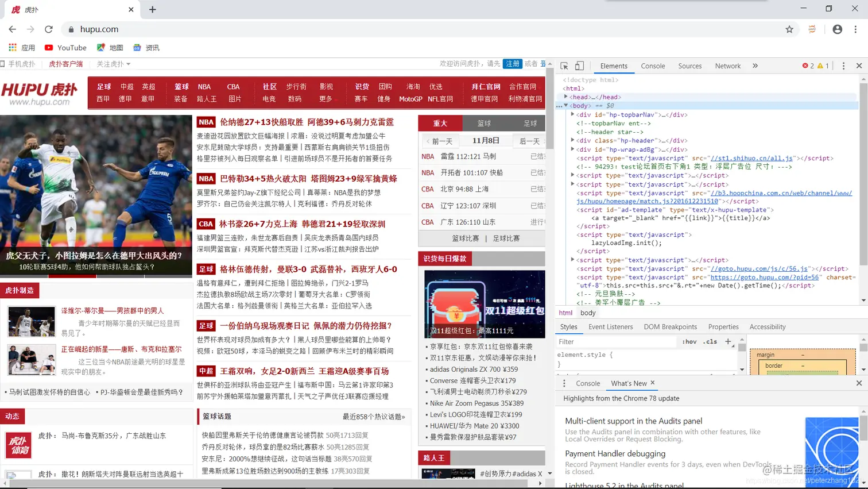
Task: Toggle the :hov pseudo-class editor
Action: tap(689, 341)
